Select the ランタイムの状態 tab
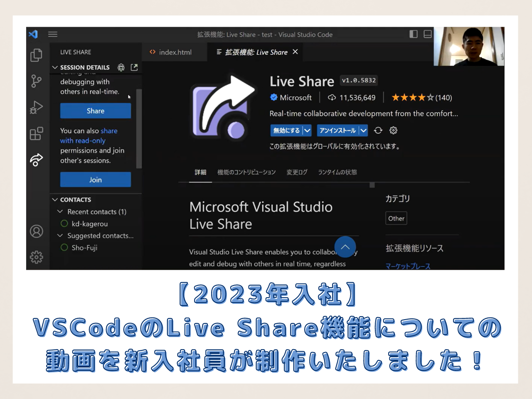The height and width of the screenshot is (399, 532). 337,172
